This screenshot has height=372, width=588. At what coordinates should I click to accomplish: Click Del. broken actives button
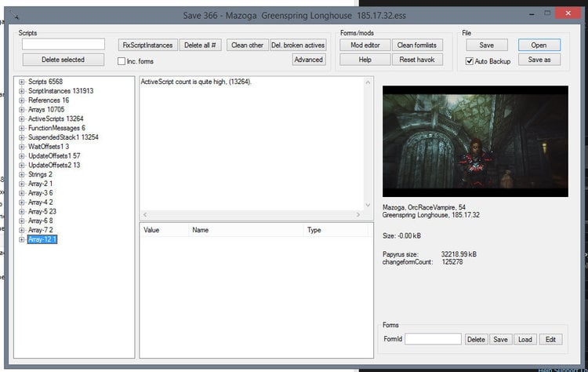(x=298, y=45)
